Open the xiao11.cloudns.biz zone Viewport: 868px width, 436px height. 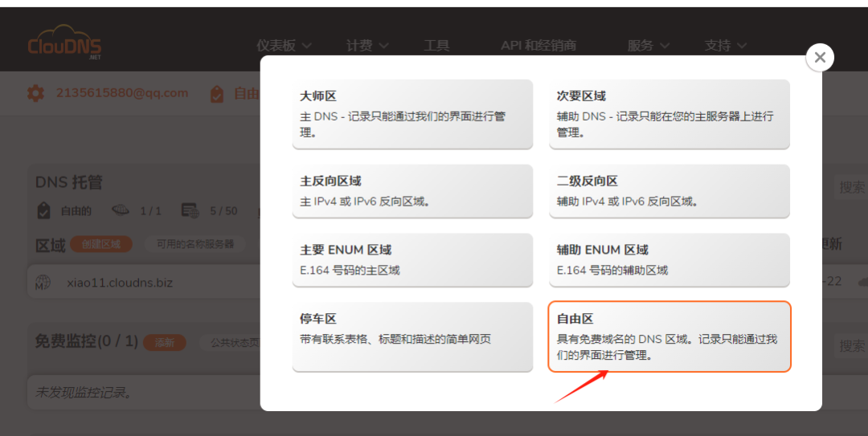pyautogui.click(x=120, y=283)
